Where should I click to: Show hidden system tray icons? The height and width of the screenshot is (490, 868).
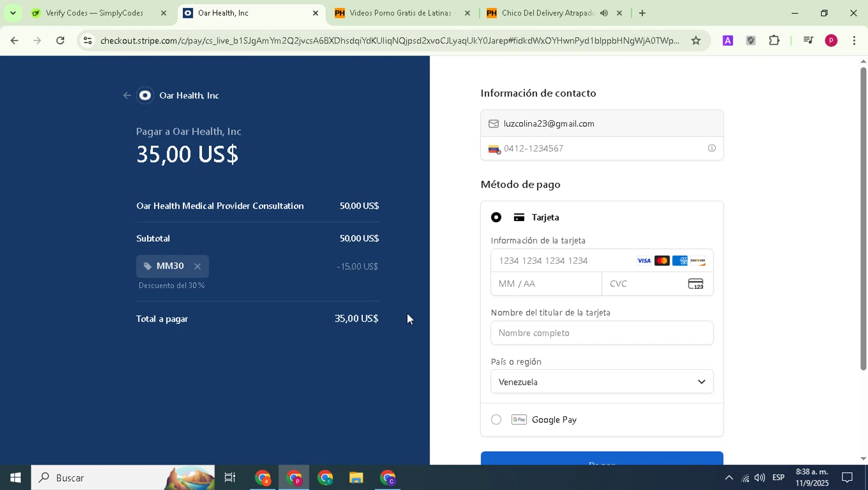point(729,478)
